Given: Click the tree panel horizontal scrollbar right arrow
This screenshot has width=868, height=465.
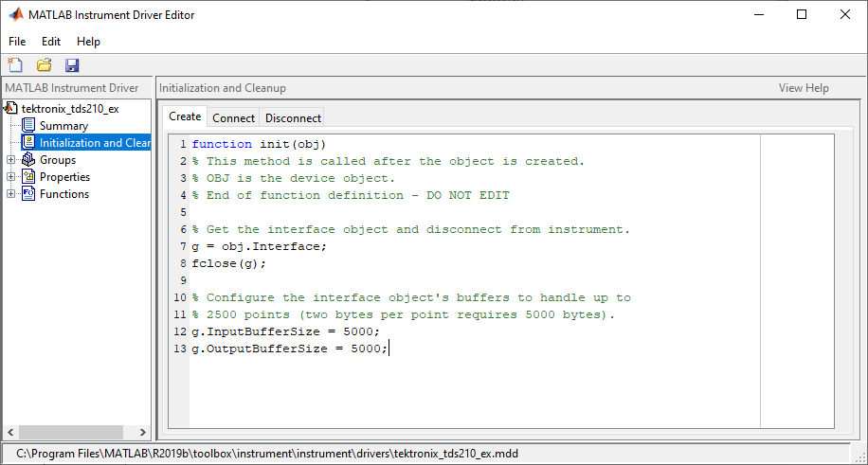Looking at the screenshot, I should click(143, 433).
